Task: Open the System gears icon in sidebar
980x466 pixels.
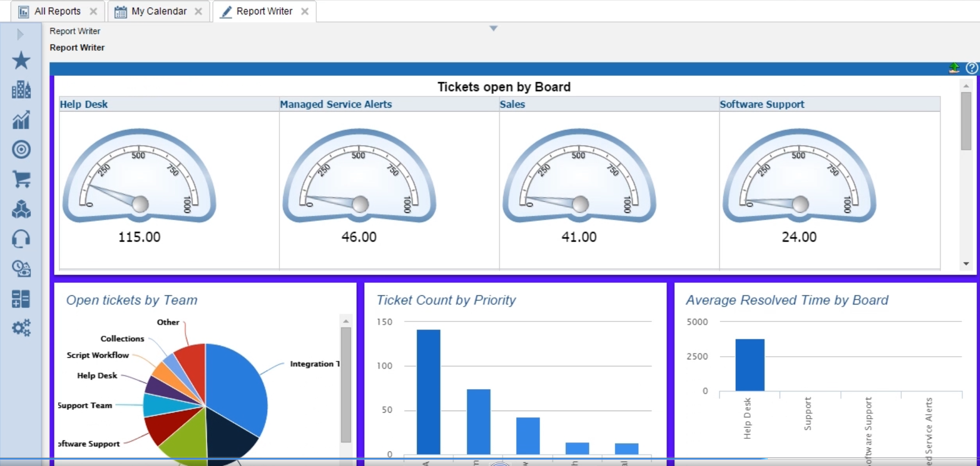Action: [x=21, y=327]
